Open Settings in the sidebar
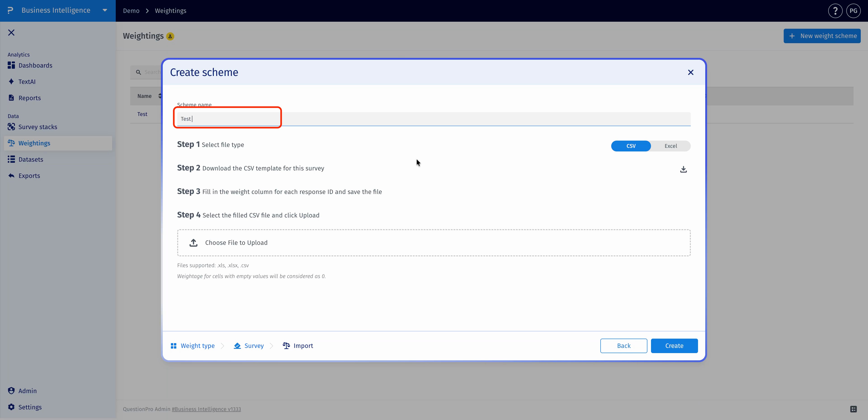Viewport: 868px width, 420px height. click(x=30, y=407)
